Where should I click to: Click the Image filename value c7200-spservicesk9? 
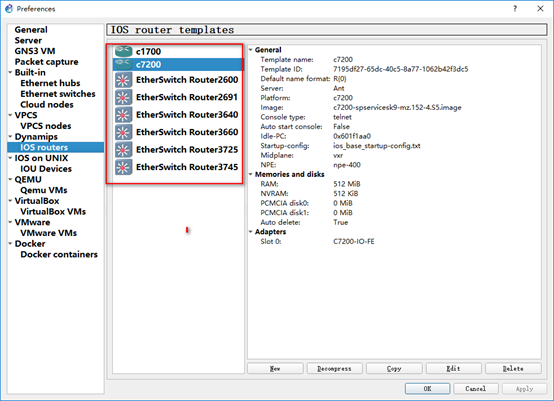click(x=397, y=107)
